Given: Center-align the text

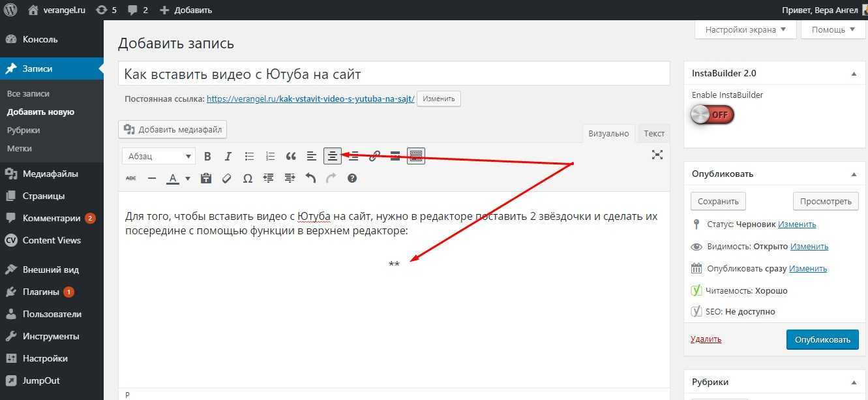Looking at the screenshot, I should 333,156.
